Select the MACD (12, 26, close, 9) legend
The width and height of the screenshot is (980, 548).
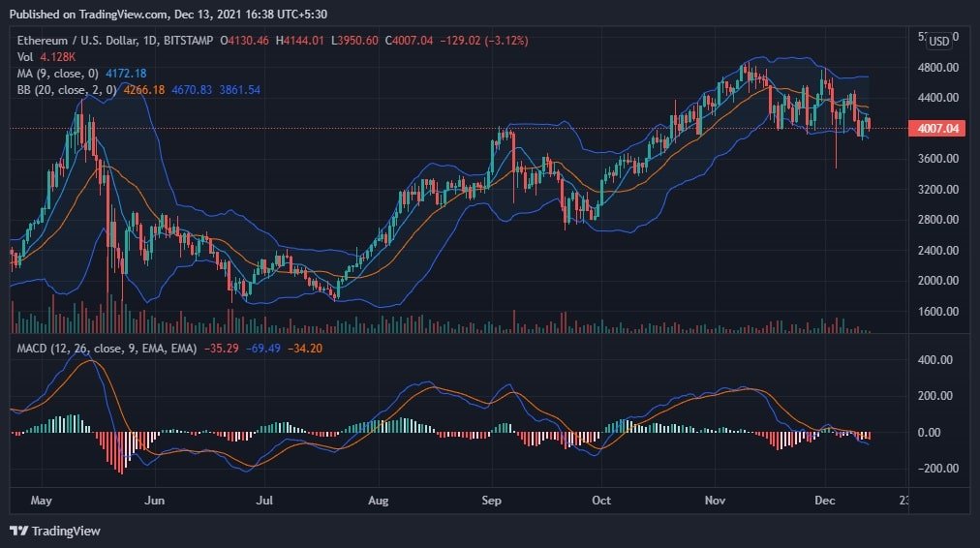[x=104, y=348]
